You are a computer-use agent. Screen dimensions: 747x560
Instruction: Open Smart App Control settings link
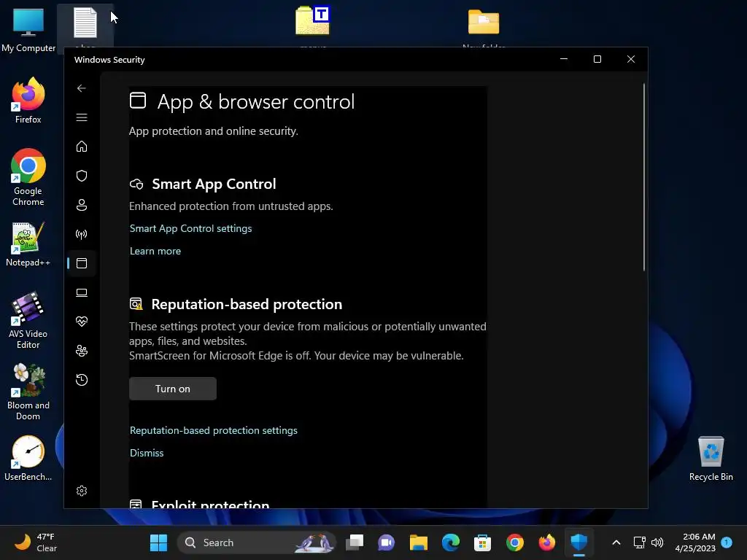point(190,228)
